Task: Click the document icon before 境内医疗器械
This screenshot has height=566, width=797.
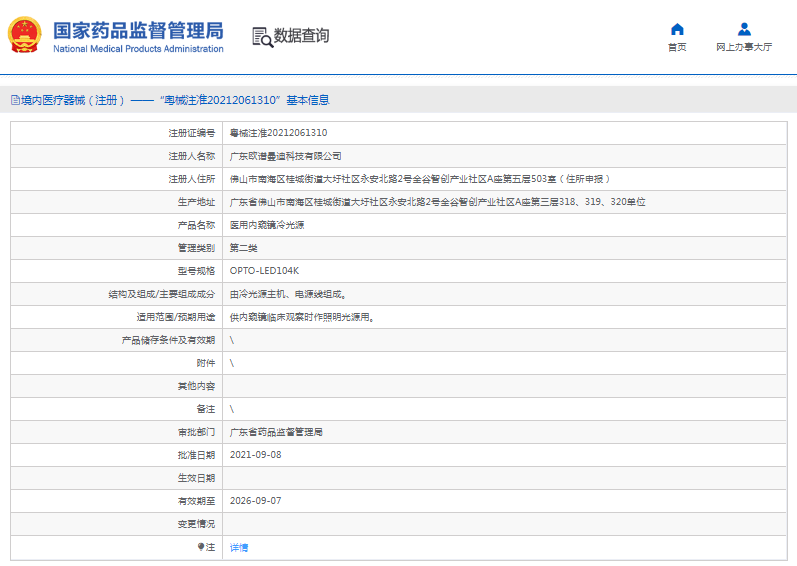Action: 15,100
